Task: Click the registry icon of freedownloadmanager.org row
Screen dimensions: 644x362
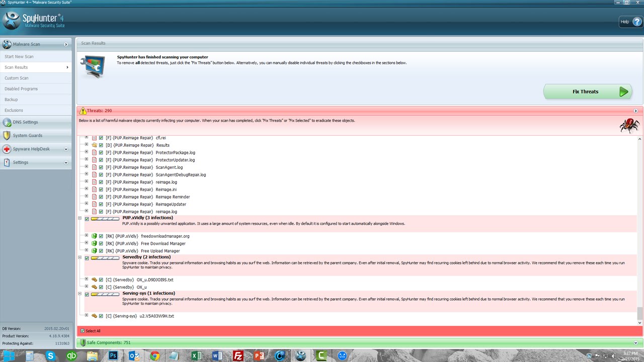Action: coord(94,236)
